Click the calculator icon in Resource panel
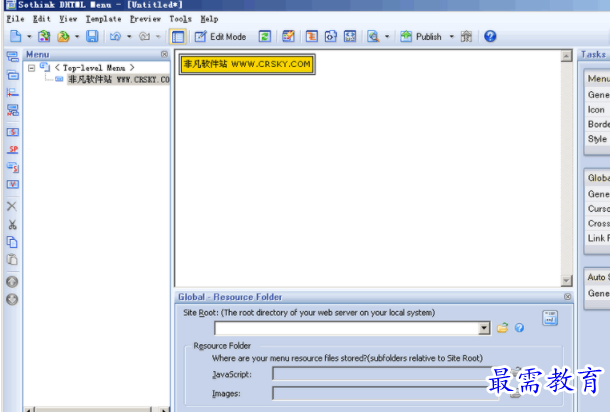Image resolution: width=610 pixels, height=412 pixels. click(x=550, y=318)
